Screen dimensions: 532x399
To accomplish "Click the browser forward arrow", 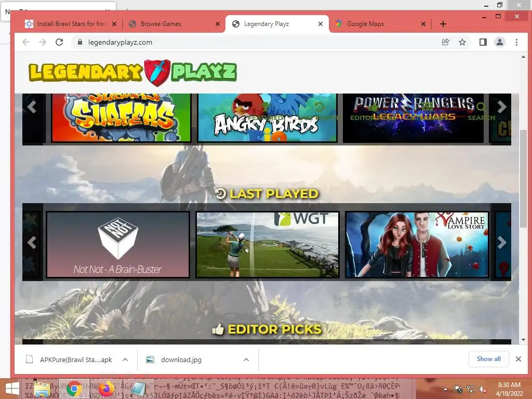I will point(43,42).
